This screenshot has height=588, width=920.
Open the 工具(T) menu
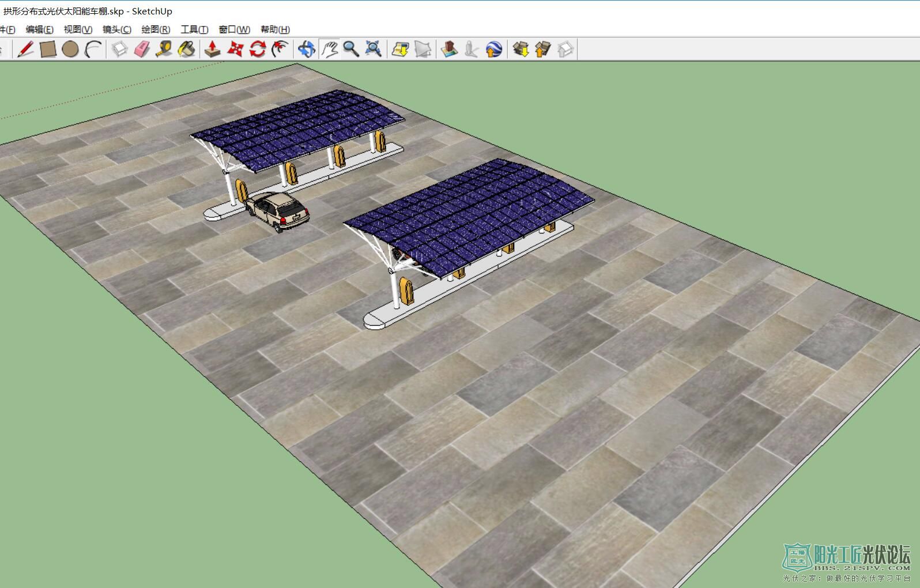pos(194,29)
